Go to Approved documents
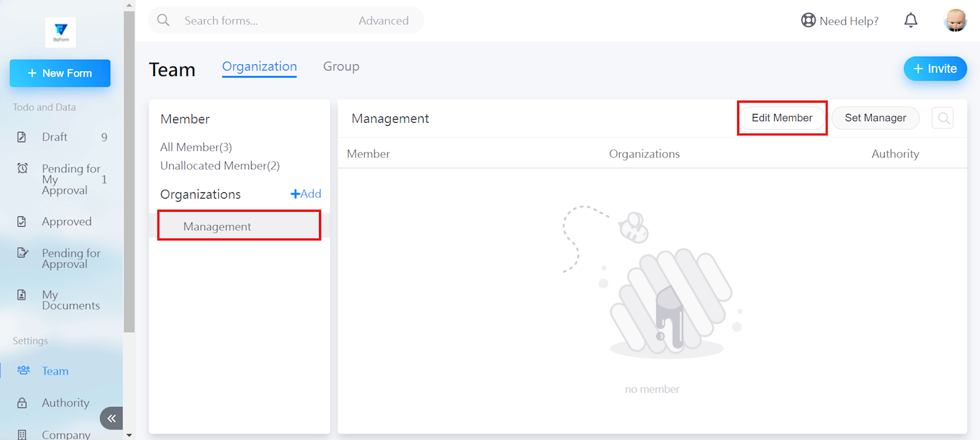Viewport: 980px width, 440px height. coord(66,222)
